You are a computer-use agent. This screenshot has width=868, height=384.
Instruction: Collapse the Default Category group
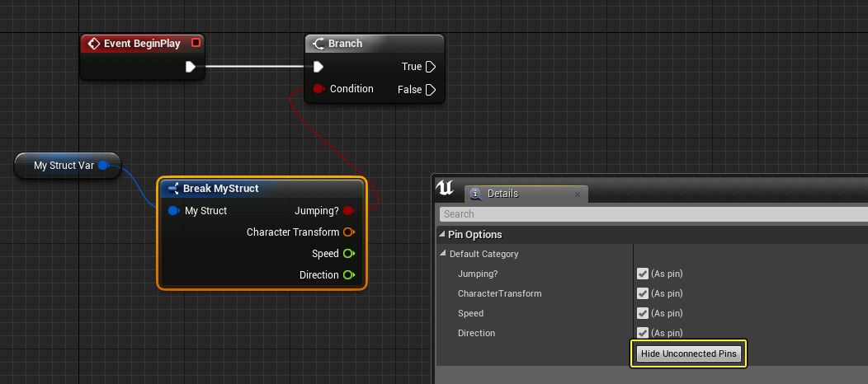[444, 254]
